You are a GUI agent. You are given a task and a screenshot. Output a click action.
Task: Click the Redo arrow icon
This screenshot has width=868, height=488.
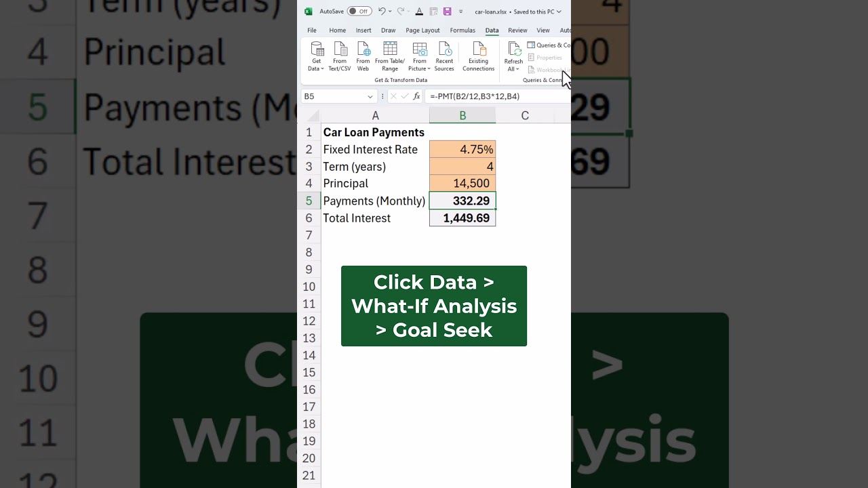[401, 12]
